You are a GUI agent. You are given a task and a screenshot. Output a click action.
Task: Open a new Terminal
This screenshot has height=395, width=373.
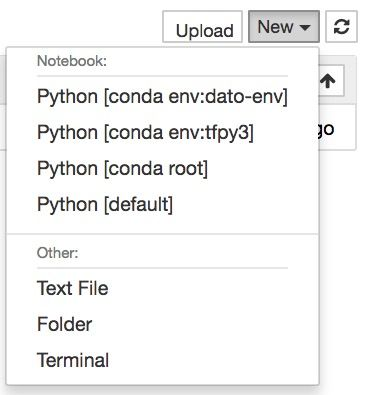pyautogui.click(x=162, y=360)
